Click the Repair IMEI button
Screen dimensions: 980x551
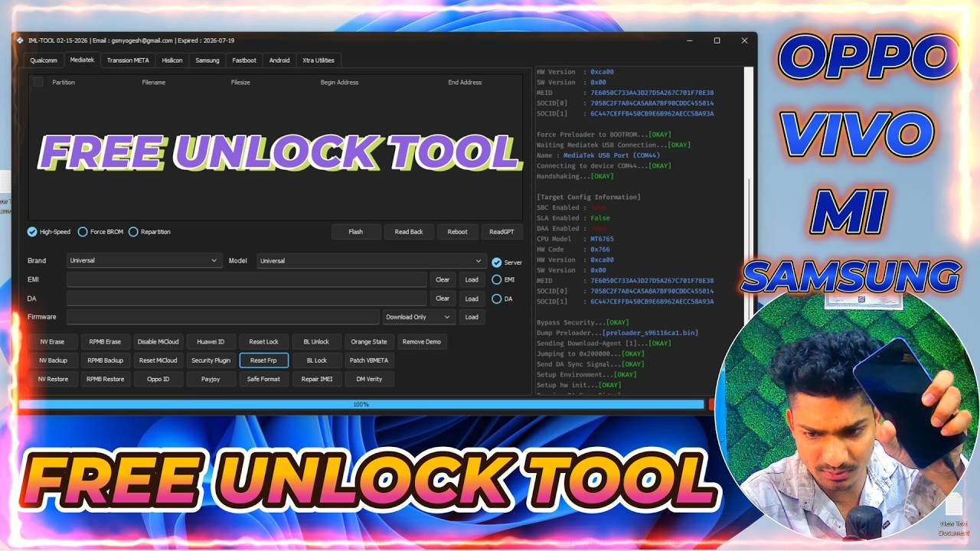click(316, 379)
